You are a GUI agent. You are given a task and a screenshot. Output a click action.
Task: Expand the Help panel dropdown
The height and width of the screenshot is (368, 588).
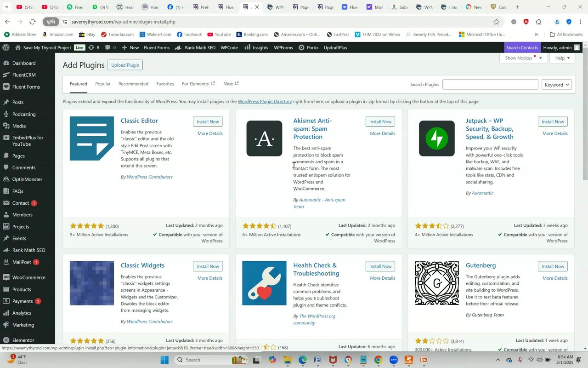pos(562,58)
